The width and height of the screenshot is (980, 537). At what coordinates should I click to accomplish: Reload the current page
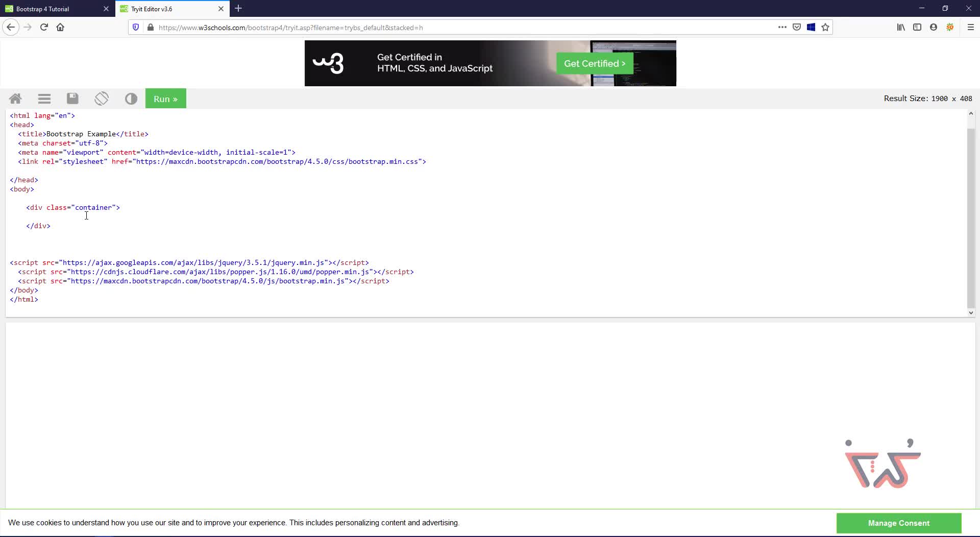pyautogui.click(x=44, y=28)
